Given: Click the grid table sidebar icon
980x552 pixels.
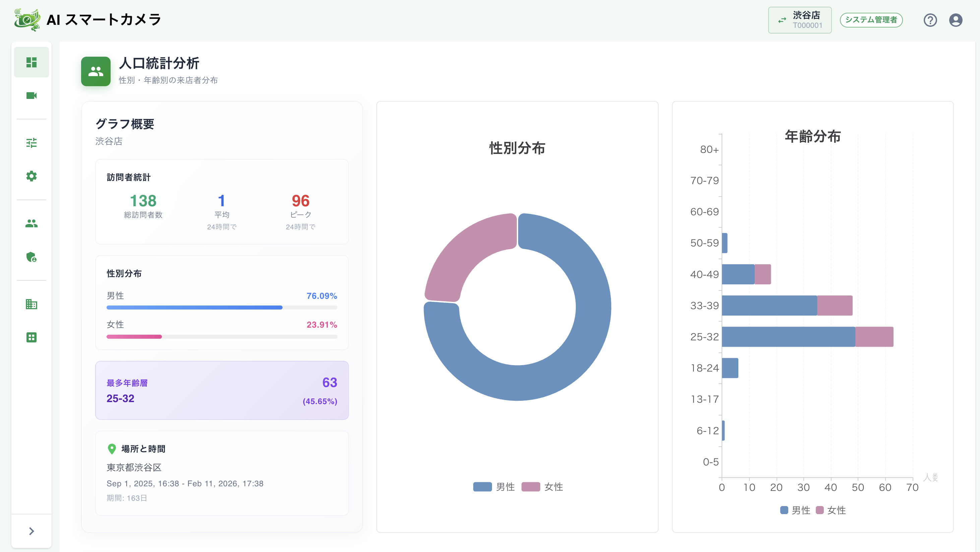Looking at the screenshot, I should (x=31, y=337).
